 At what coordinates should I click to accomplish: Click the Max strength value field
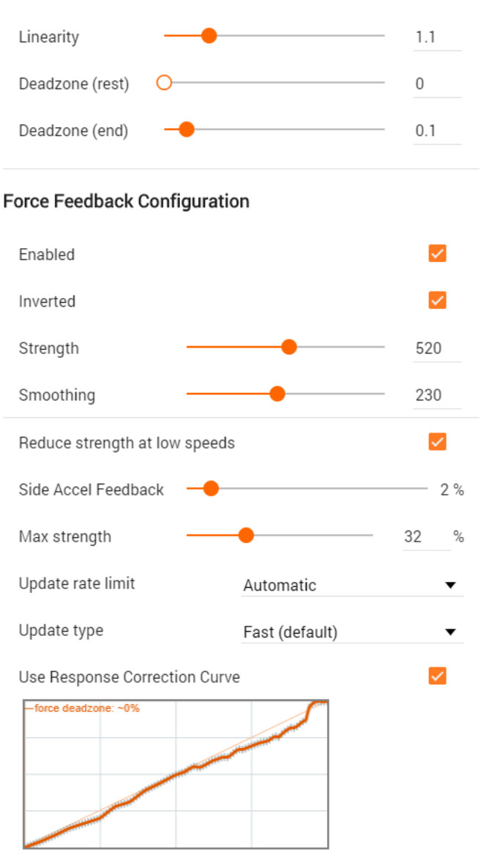[x=427, y=536]
